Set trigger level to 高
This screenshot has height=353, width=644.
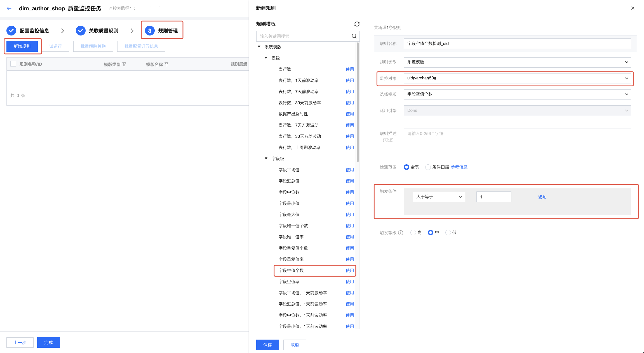coord(413,233)
